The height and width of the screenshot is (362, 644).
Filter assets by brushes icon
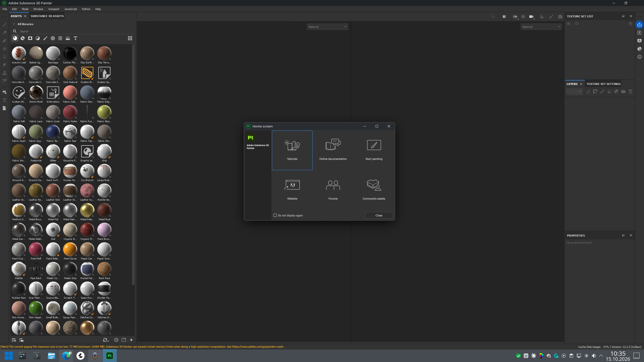(45, 38)
